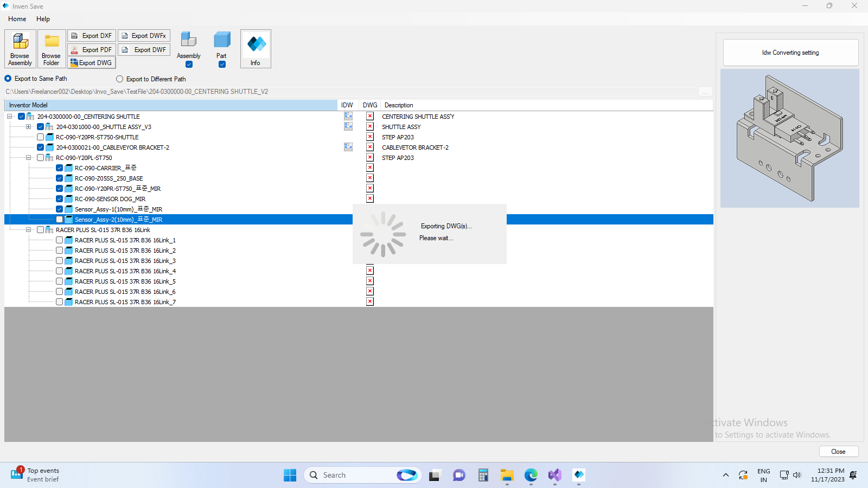Uncheck 204-0300000-00_CENTERING SHUTTLE checkbox
This screenshot has height=488, width=868.
point(22,117)
